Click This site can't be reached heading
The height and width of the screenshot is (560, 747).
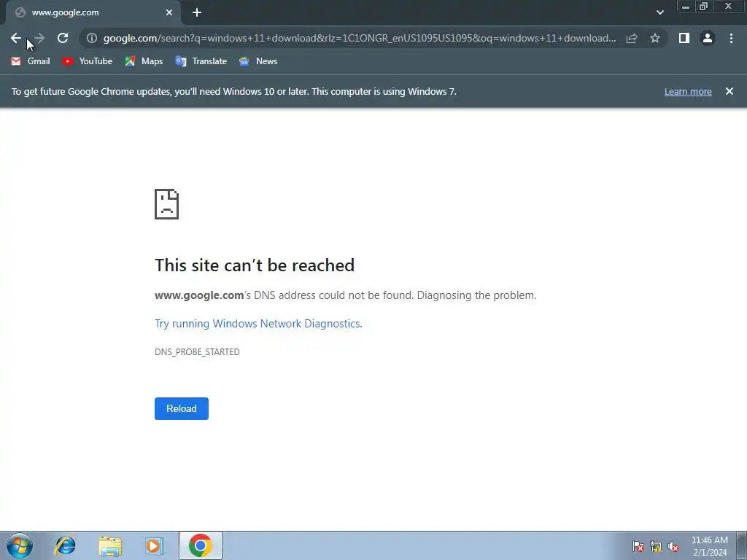pyautogui.click(x=255, y=265)
